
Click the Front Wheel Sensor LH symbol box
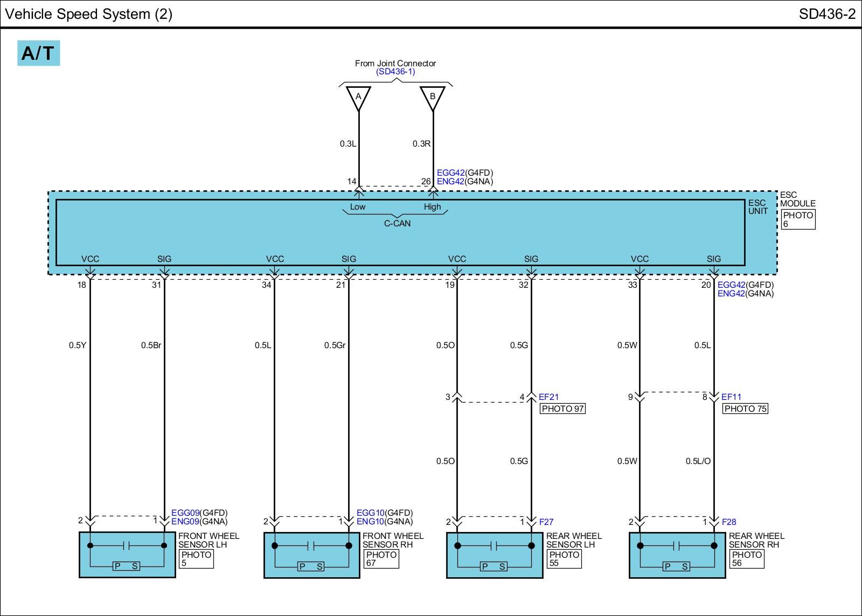(x=127, y=555)
